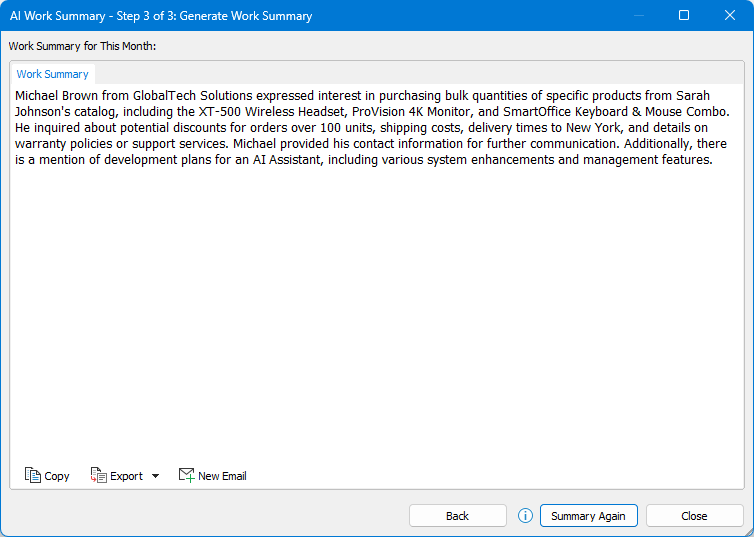Place cursor on 'Michael Brown' at summary start

click(52, 96)
